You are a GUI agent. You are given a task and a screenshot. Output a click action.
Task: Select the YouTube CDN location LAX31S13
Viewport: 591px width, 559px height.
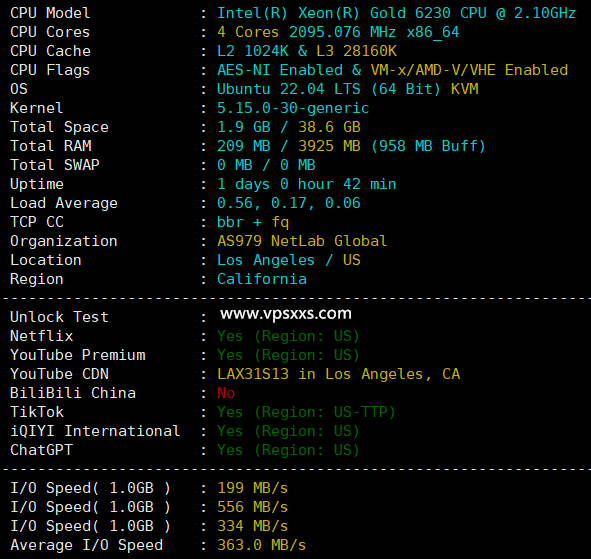(253, 374)
